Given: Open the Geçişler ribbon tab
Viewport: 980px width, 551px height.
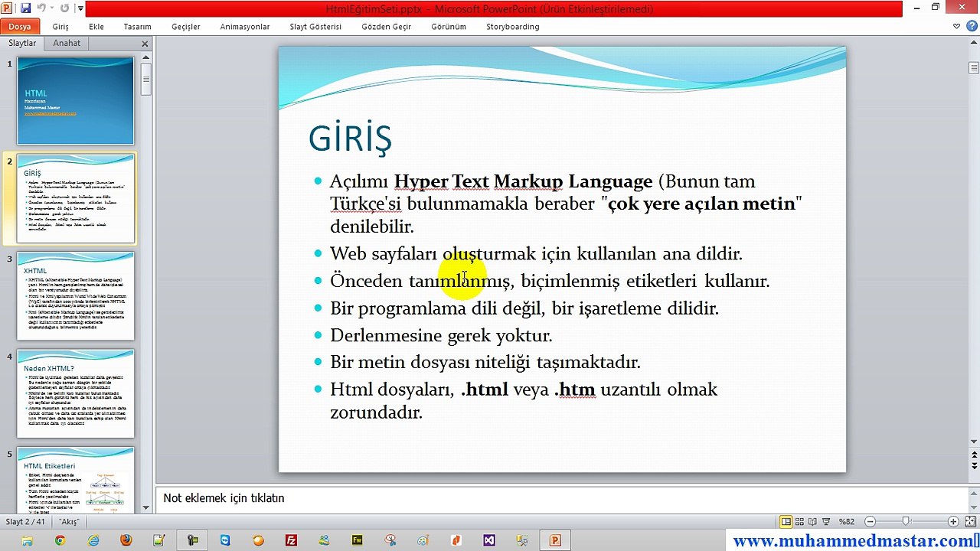Looking at the screenshot, I should [186, 27].
